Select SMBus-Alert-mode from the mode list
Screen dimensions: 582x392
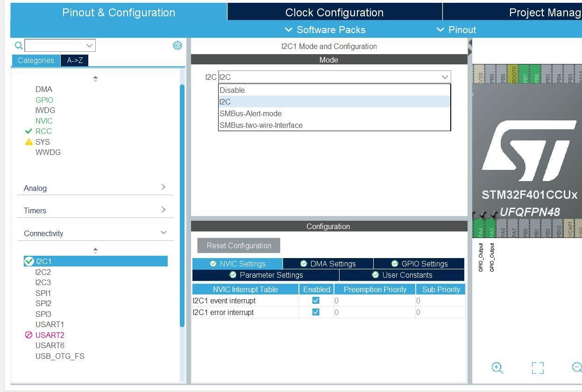[250, 113]
